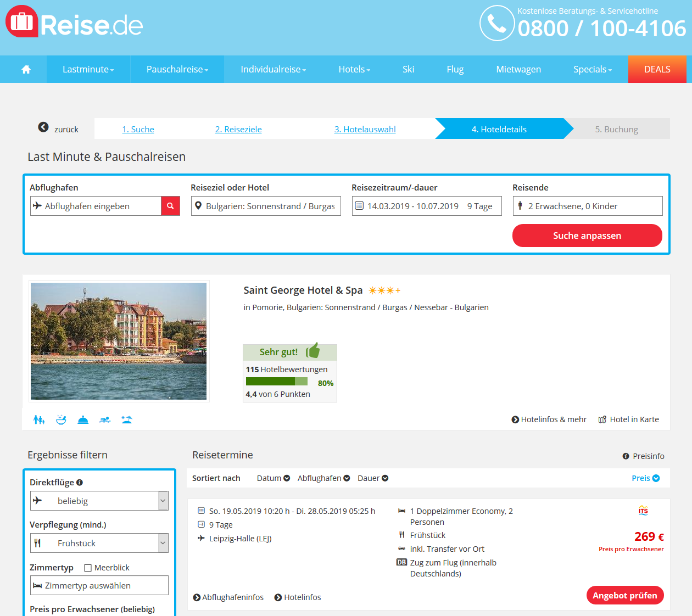Toggle the Meerblick checkbox
The image size is (692, 616).
click(88, 568)
